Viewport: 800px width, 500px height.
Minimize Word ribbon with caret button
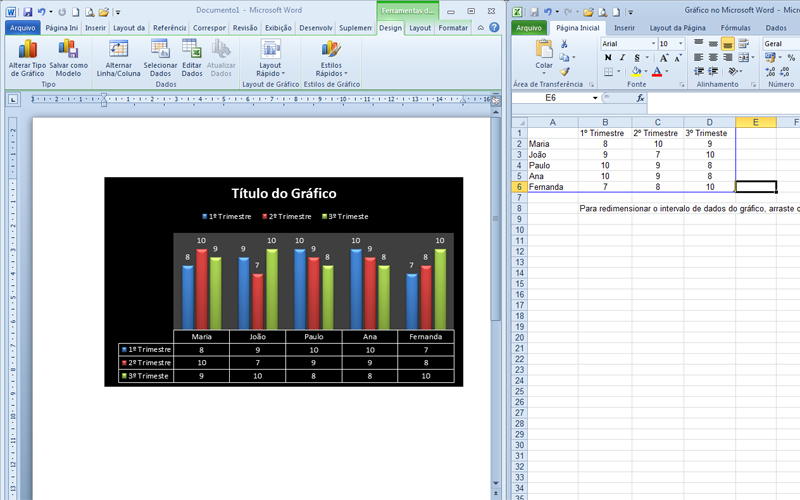click(x=481, y=28)
